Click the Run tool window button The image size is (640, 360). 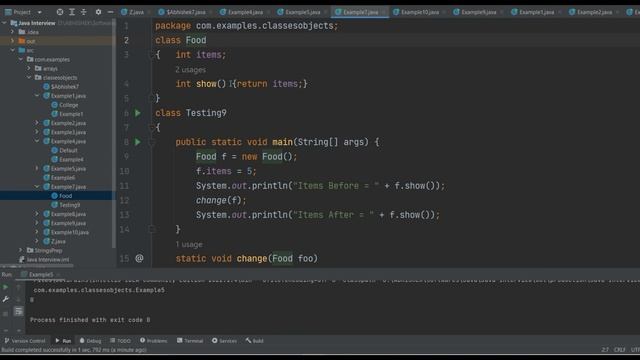63,341
